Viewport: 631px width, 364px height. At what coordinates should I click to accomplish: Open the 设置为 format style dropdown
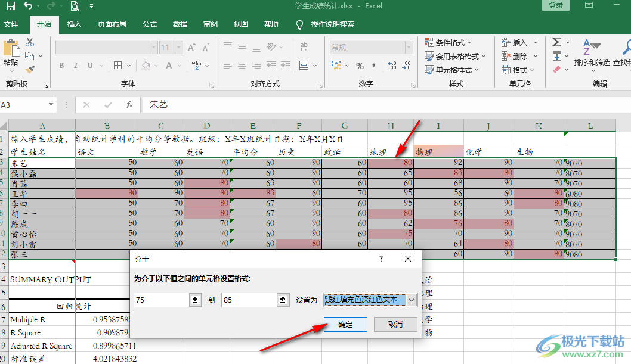412,300
